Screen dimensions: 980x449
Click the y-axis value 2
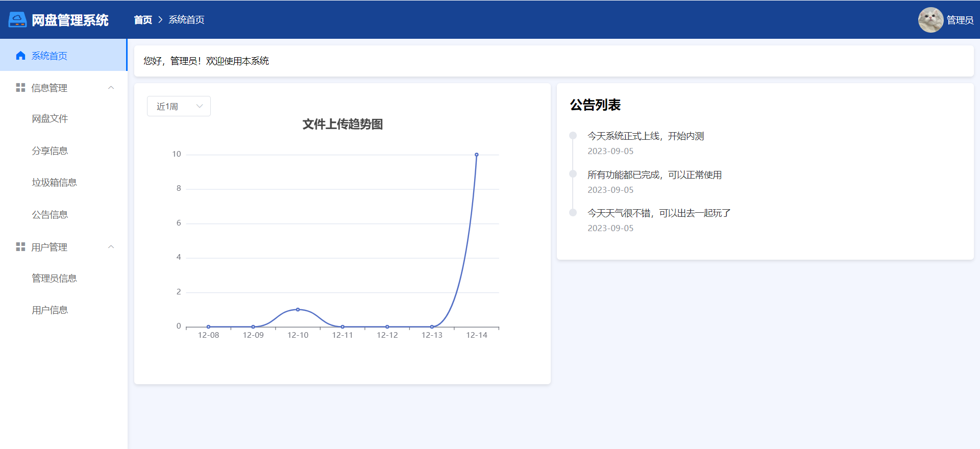(179, 292)
